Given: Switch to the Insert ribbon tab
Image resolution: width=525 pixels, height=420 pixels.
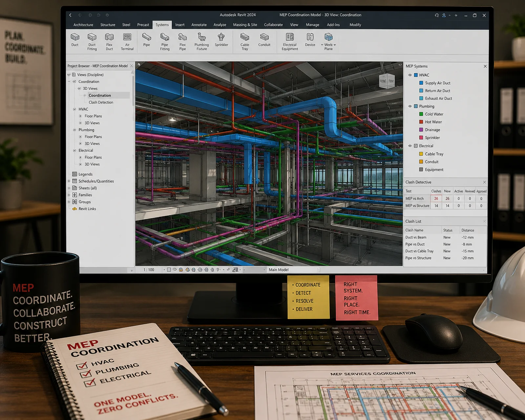Looking at the screenshot, I should tap(180, 25).
